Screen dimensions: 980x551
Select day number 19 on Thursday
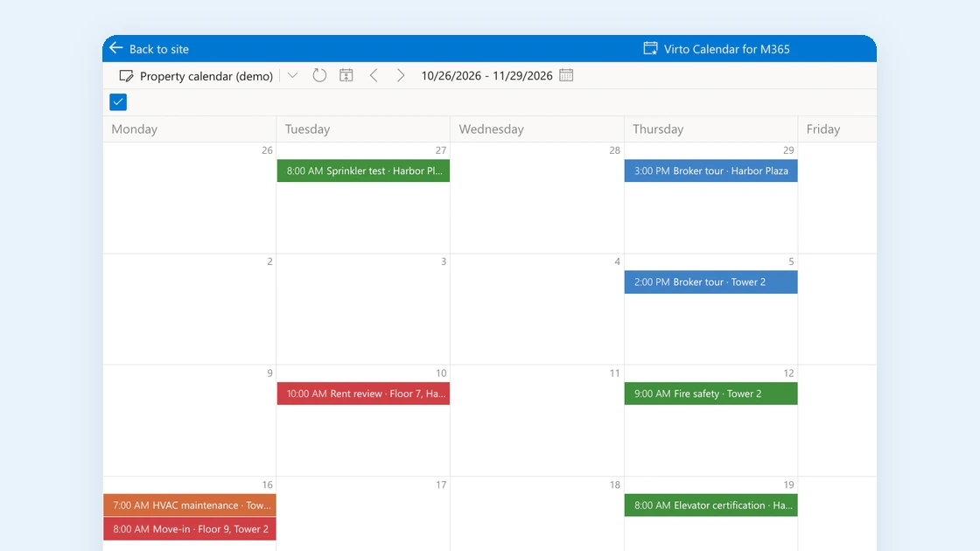(x=788, y=485)
